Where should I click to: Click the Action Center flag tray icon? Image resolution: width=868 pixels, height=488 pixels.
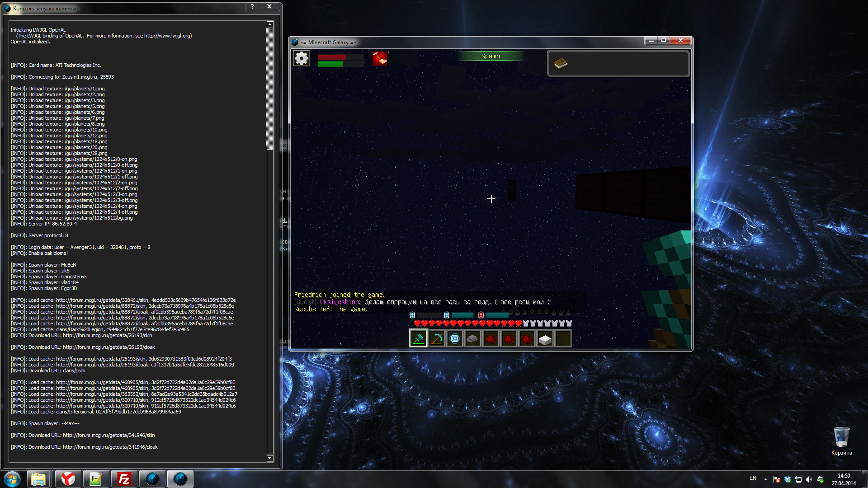pyautogui.click(x=777, y=479)
